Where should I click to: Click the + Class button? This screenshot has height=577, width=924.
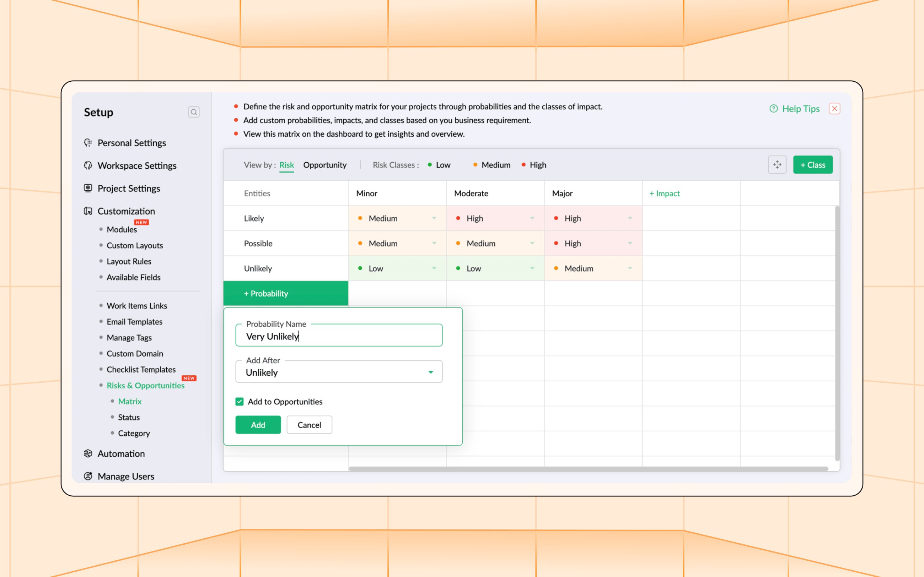813,164
